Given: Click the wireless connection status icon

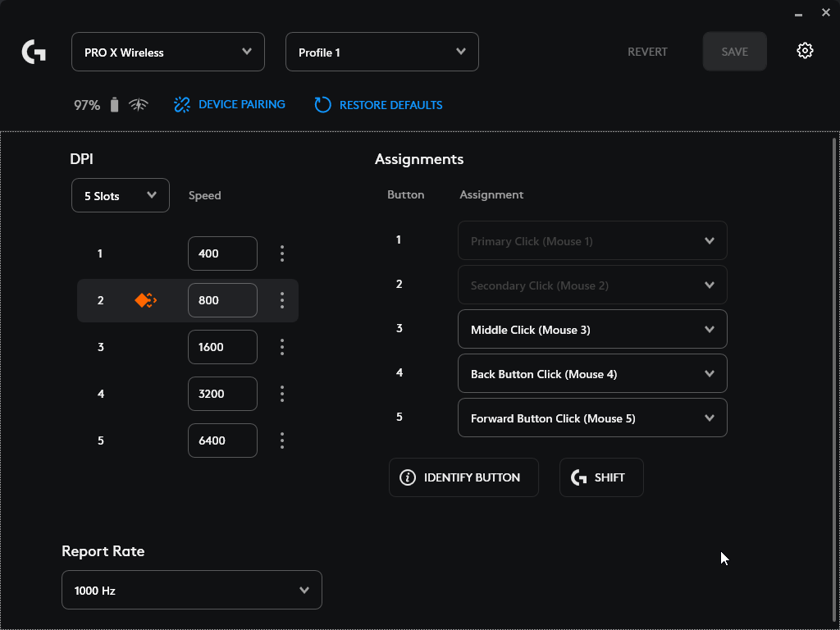Looking at the screenshot, I should [139, 105].
